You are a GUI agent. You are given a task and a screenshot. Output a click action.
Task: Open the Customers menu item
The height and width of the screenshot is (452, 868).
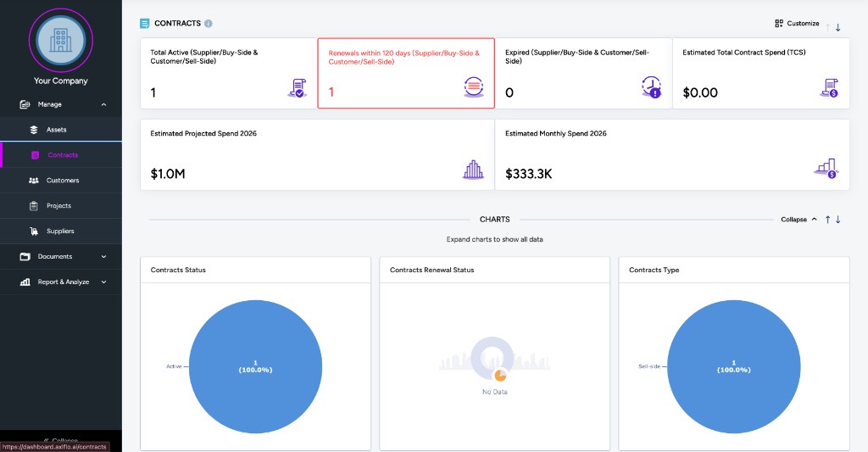pyautogui.click(x=61, y=181)
